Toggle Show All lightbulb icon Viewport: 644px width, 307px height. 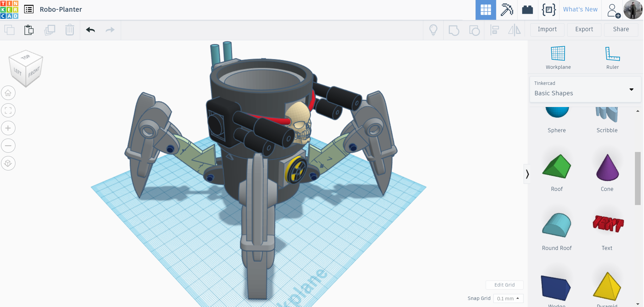(x=433, y=30)
